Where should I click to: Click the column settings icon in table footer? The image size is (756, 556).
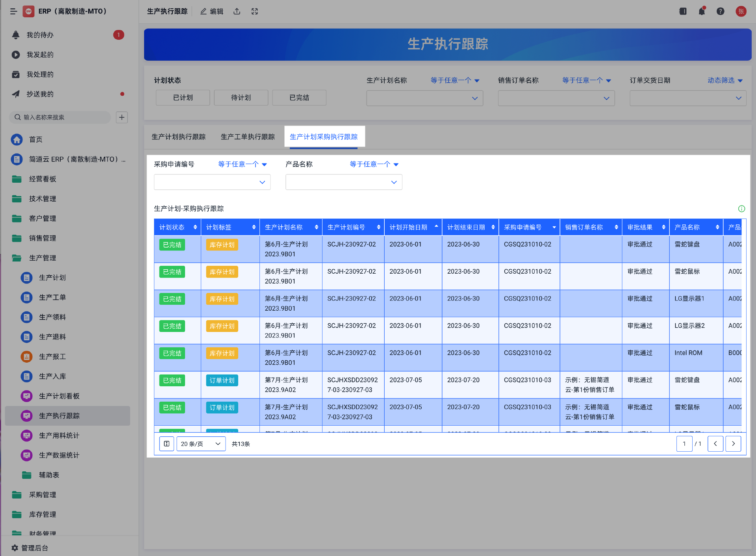(x=167, y=444)
